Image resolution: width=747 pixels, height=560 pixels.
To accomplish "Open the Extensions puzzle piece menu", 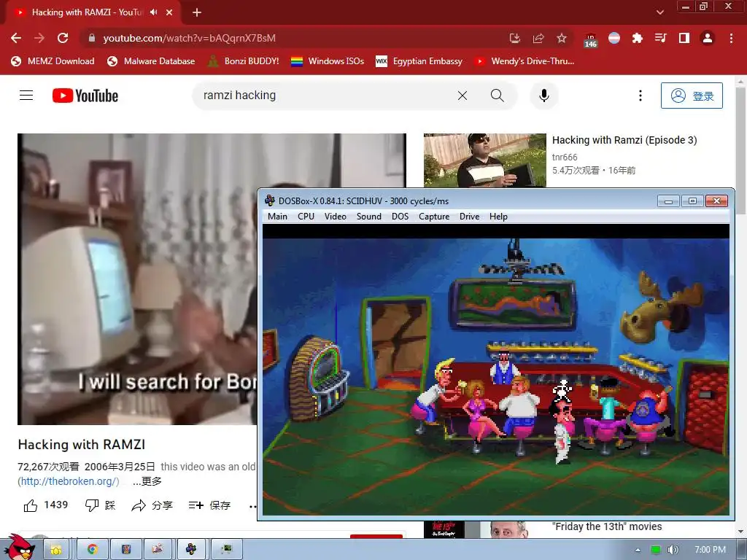I will click(638, 38).
